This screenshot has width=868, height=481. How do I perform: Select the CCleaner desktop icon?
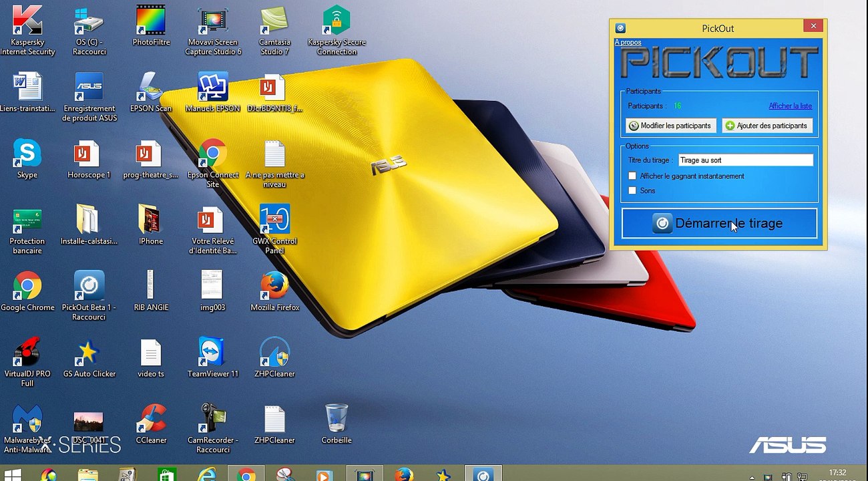pyautogui.click(x=151, y=424)
